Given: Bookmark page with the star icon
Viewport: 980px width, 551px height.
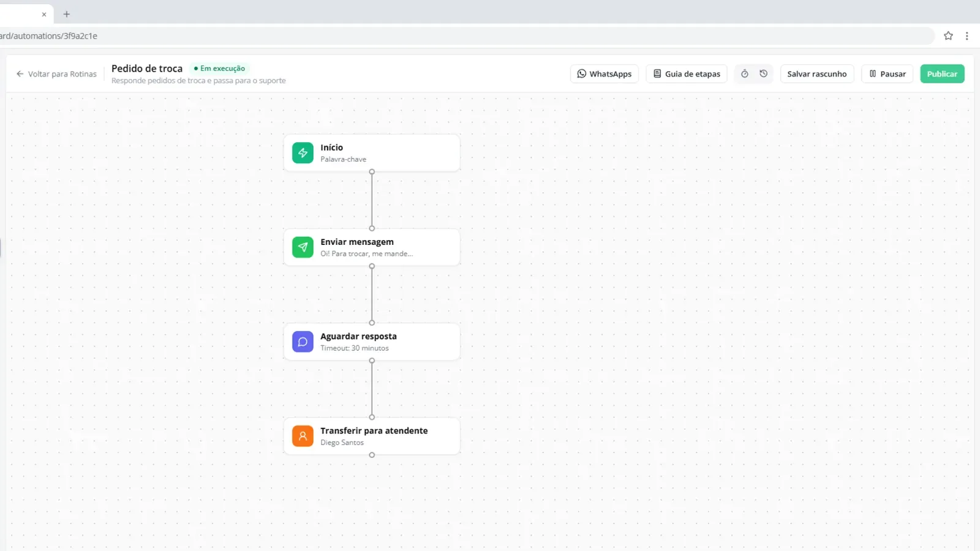Looking at the screenshot, I should [948, 36].
